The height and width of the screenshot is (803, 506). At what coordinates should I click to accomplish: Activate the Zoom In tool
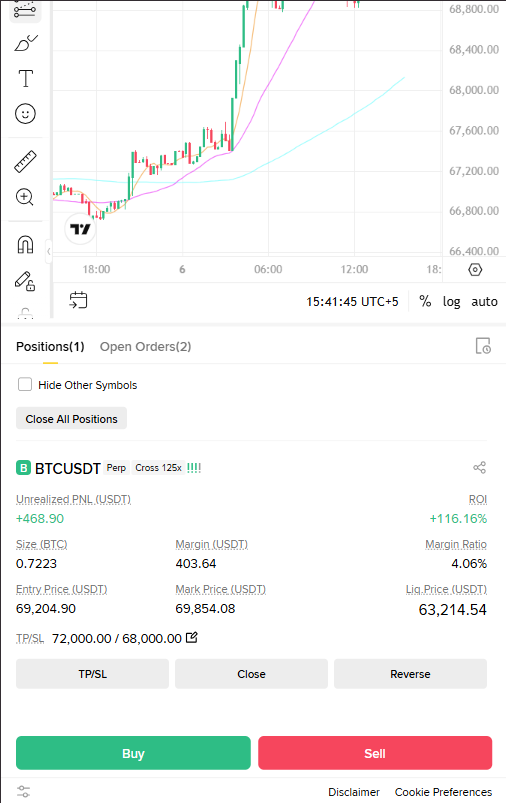pyautogui.click(x=25, y=197)
